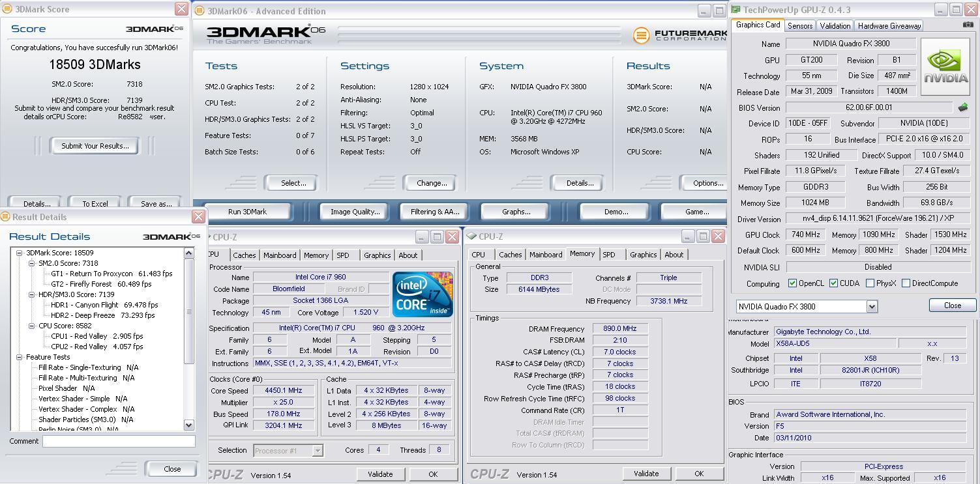Collapse the 3DMark Score: 18509 tree node
980x484 pixels.
coord(20,253)
